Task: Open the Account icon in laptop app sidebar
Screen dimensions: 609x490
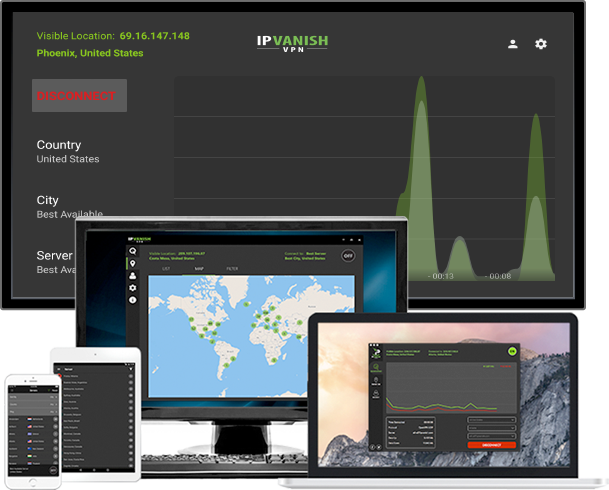Action: [x=376, y=394]
